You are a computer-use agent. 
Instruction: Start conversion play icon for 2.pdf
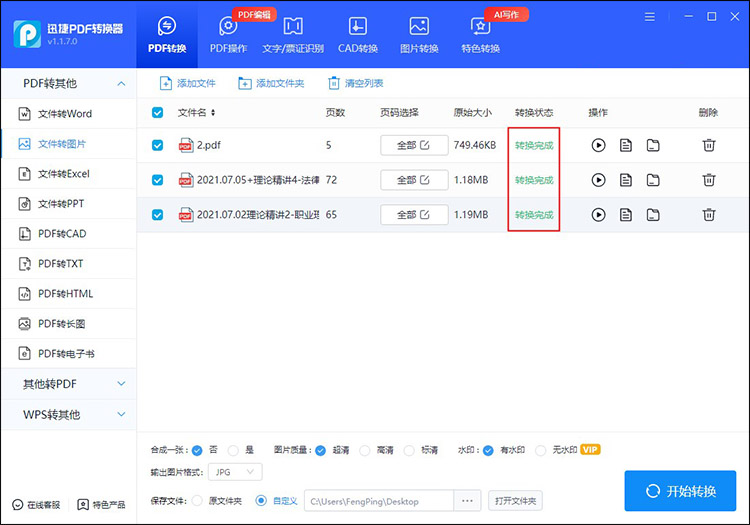[x=598, y=145]
